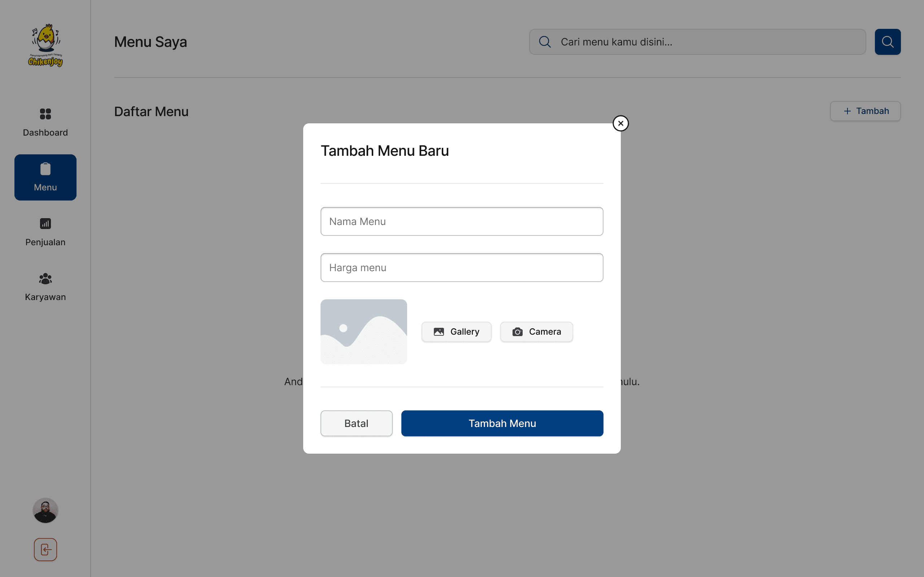Image resolution: width=924 pixels, height=577 pixels.
Task: Focus the Nama Menu input field
Action: [462, 221]
